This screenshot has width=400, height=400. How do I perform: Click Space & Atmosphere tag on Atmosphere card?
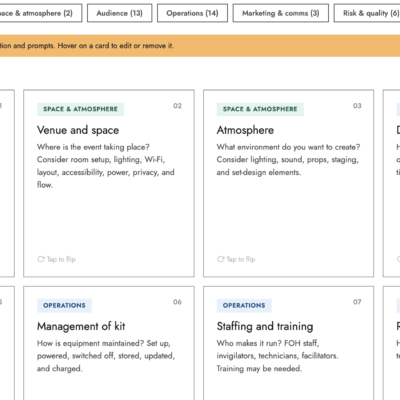(x=260, y=109)
